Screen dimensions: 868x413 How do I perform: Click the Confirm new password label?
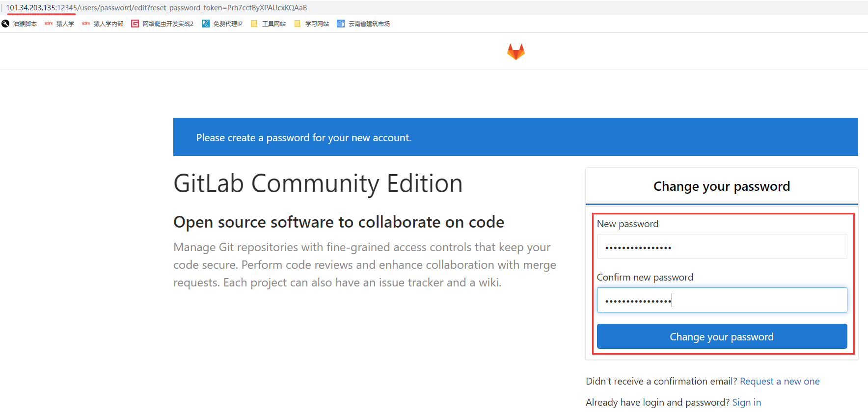pyautogui.click(x=645, y=277)
